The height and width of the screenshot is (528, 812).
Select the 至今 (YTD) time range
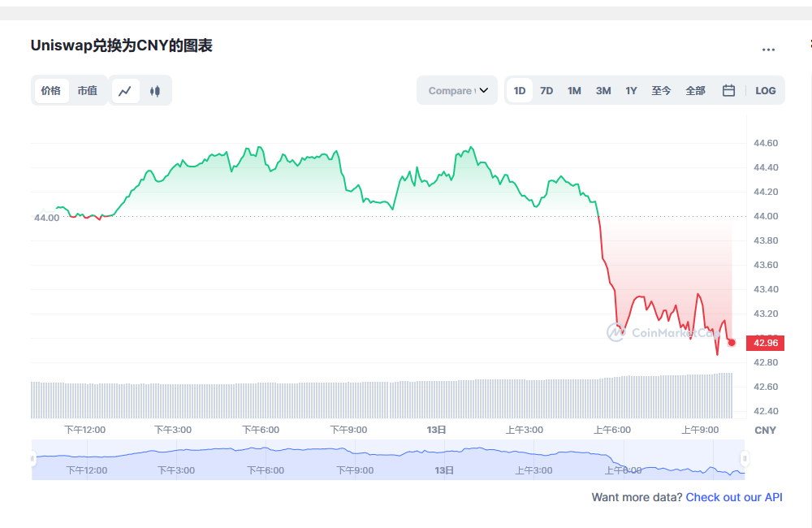661,91
